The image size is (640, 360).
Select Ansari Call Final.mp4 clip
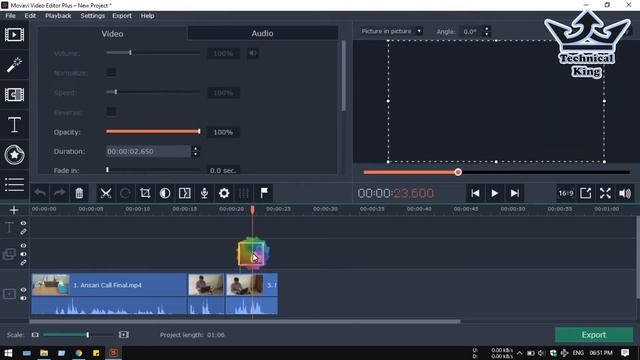pos(109,294)
